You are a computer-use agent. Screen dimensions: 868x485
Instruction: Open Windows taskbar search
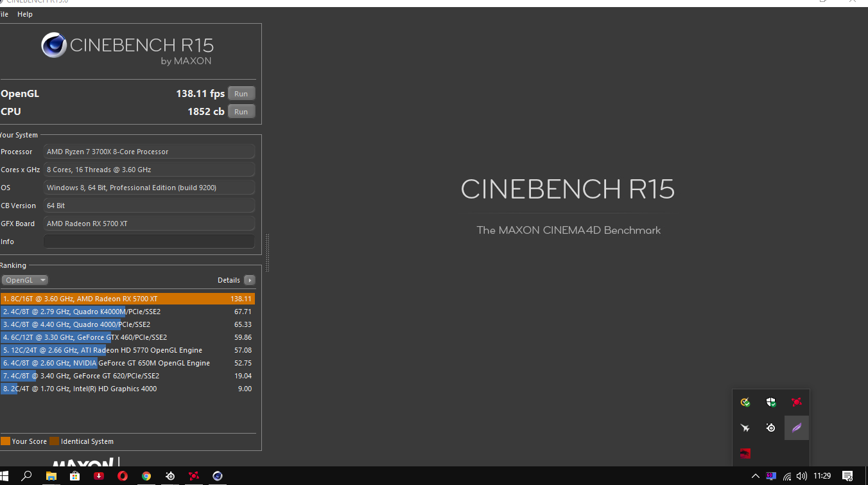coord(26,476)
